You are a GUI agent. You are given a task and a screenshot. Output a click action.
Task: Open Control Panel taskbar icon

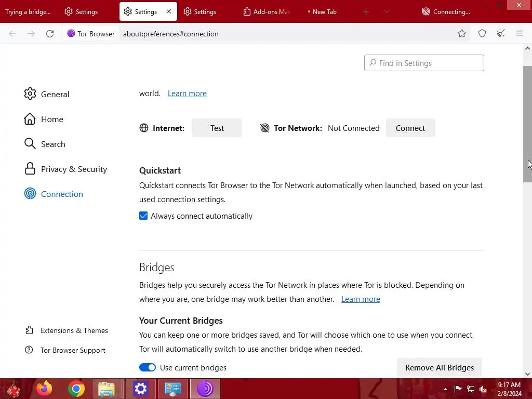172,389
